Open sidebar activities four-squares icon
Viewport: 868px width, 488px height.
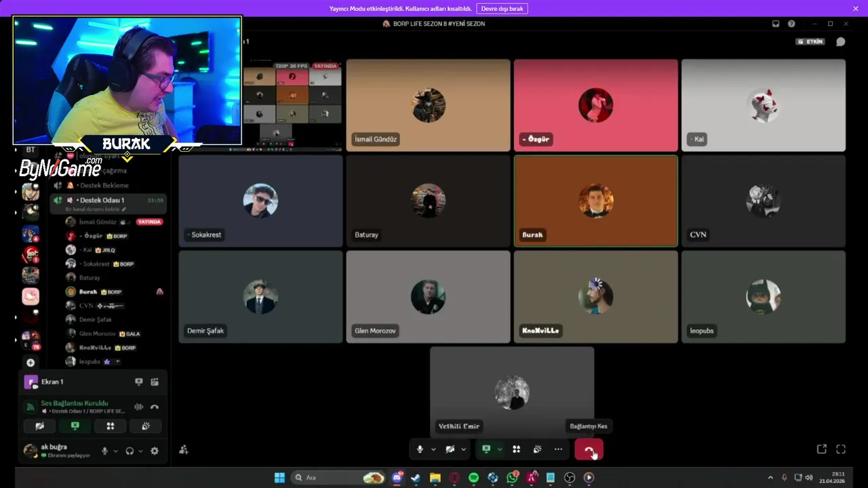[x=111, y=426]
